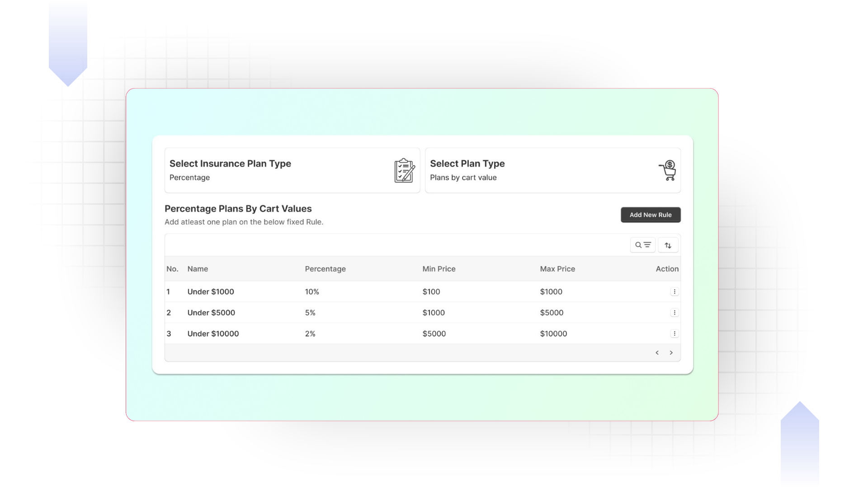The image size is (868, 488).
Task: Select the Under $5000 rule name
Action: pos(211,313)
